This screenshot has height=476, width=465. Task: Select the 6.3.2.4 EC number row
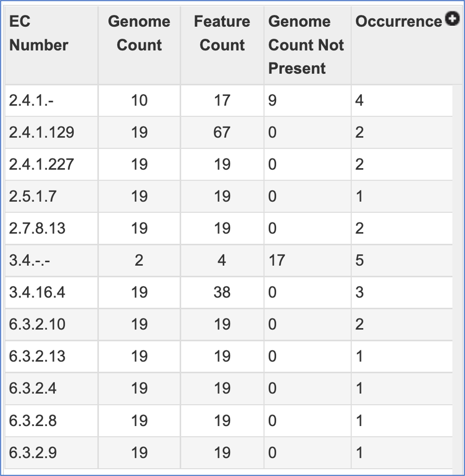[229, 388]
